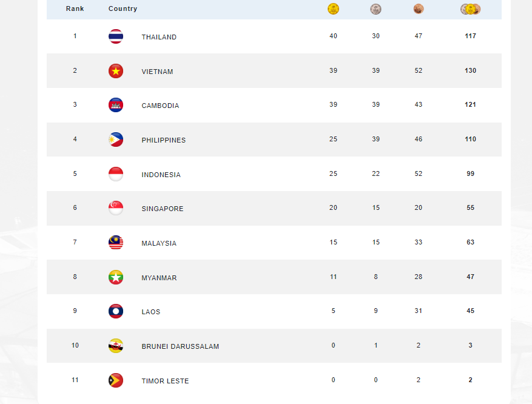Click Myanmar's gold count of 11

[333, 277]
